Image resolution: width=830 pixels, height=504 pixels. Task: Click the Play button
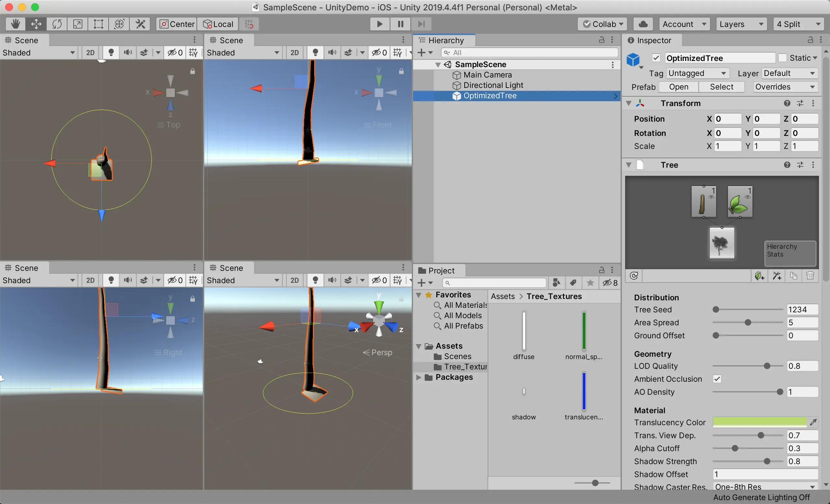(379, 24)
